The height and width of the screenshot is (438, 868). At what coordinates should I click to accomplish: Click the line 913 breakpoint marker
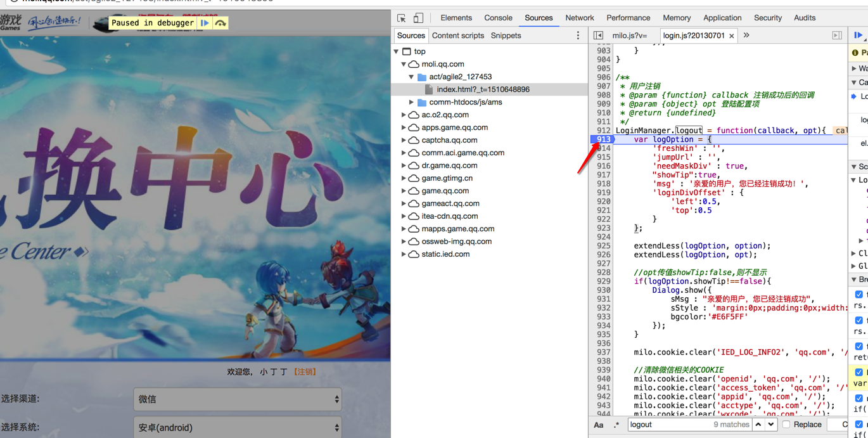point(602,139)
